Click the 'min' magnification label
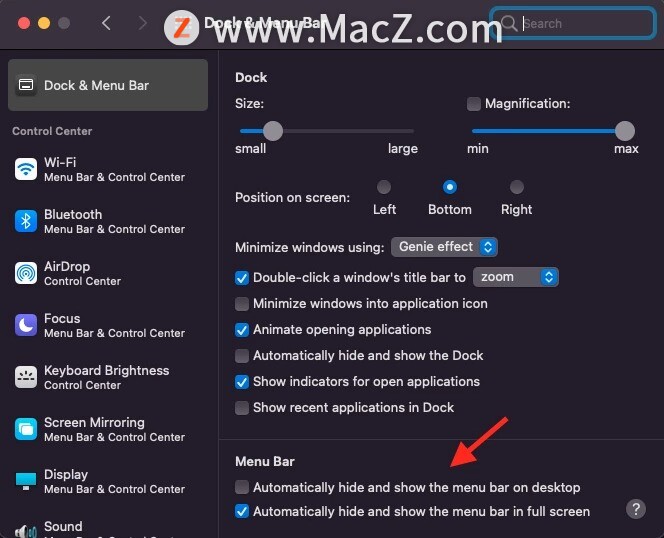Image resolution: width=664 pixels, height=538 pixels. [x=478, y=149]
